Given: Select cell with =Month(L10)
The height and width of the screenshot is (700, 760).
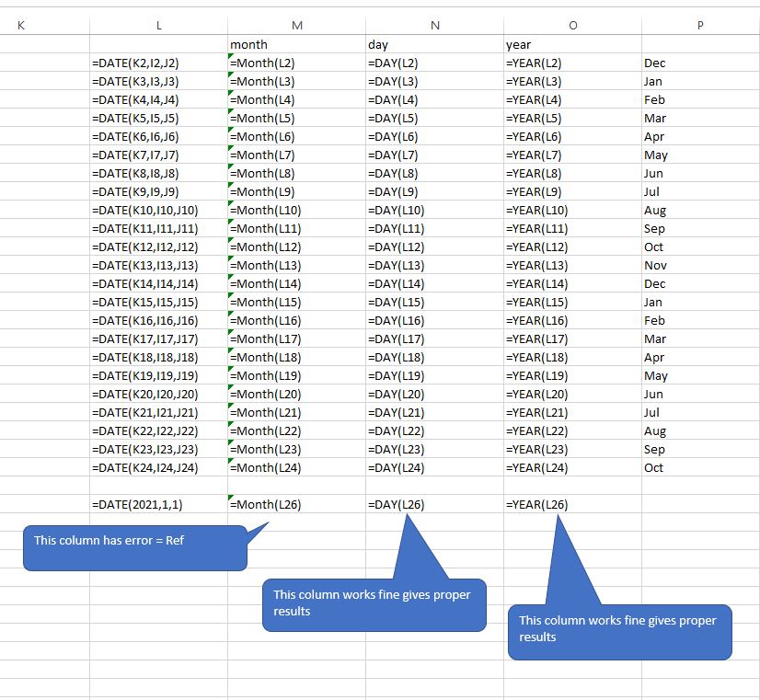Looking at the screenshot, I should pyautogui.click(x=296, y=211).
